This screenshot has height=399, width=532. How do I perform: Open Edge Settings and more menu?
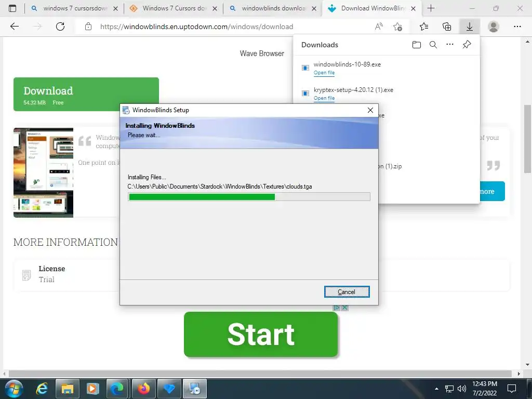517,26
